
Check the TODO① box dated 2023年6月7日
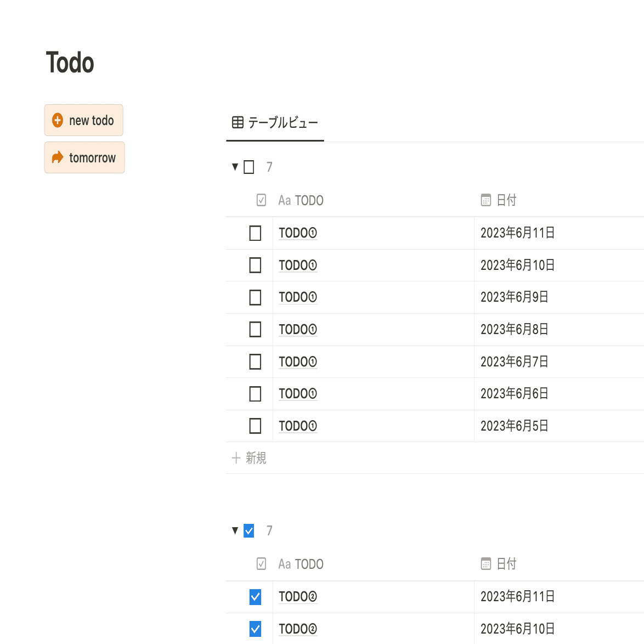(255, 362)
